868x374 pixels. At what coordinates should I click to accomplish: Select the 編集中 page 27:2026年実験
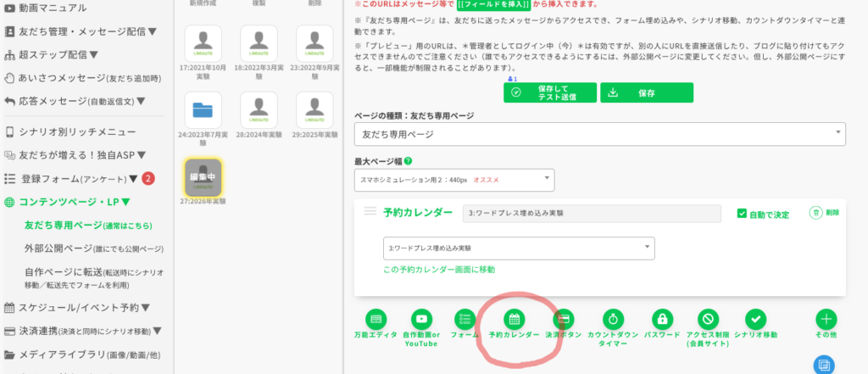tap(203, 178)
